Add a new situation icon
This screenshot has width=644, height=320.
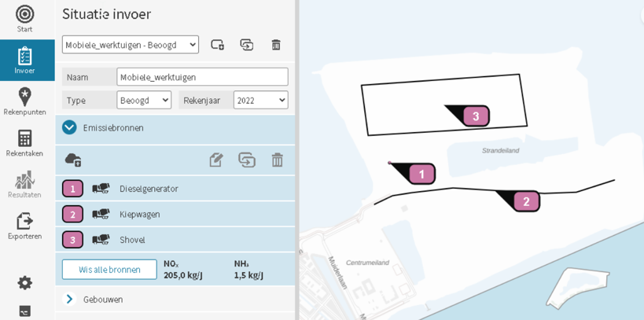click(218, 44)
